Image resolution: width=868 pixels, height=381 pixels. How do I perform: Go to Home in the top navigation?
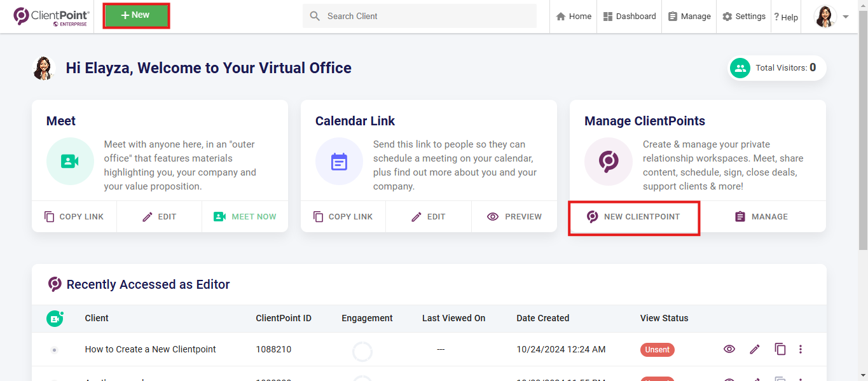[x=574, y=17]
